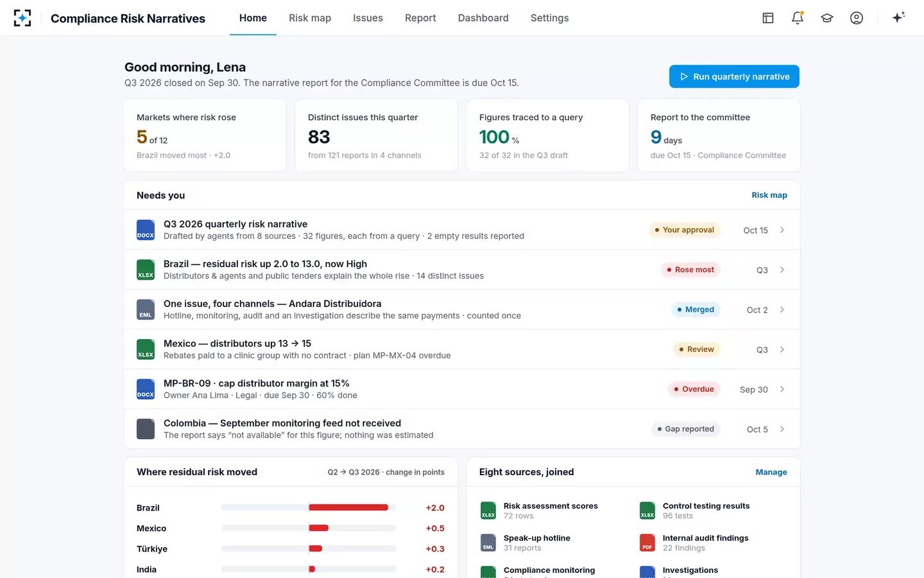Expand the Brazil residual risk row chevron

click(782, 270)
